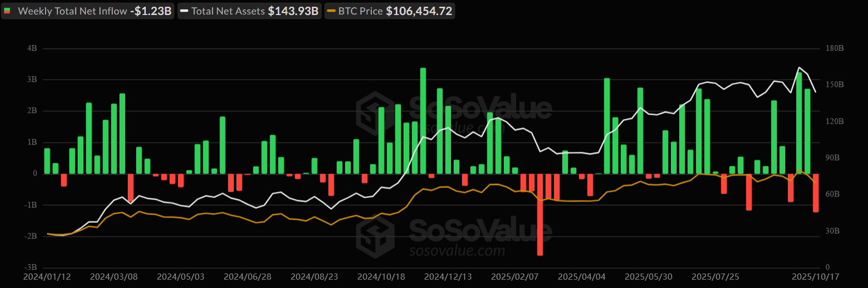Open the lower sosovalue.com watermark text
Viewport: 868px width, 288px height.
click(457, 251)
